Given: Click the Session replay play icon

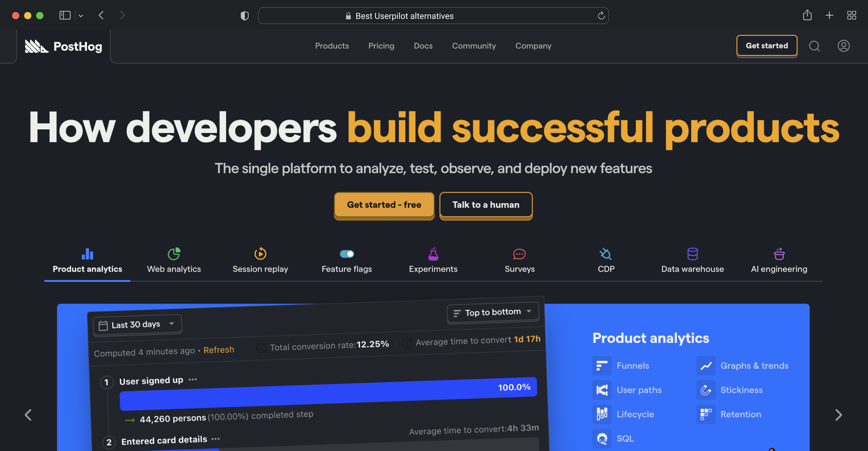Looking at the screenshot, I should click(260, 254).
